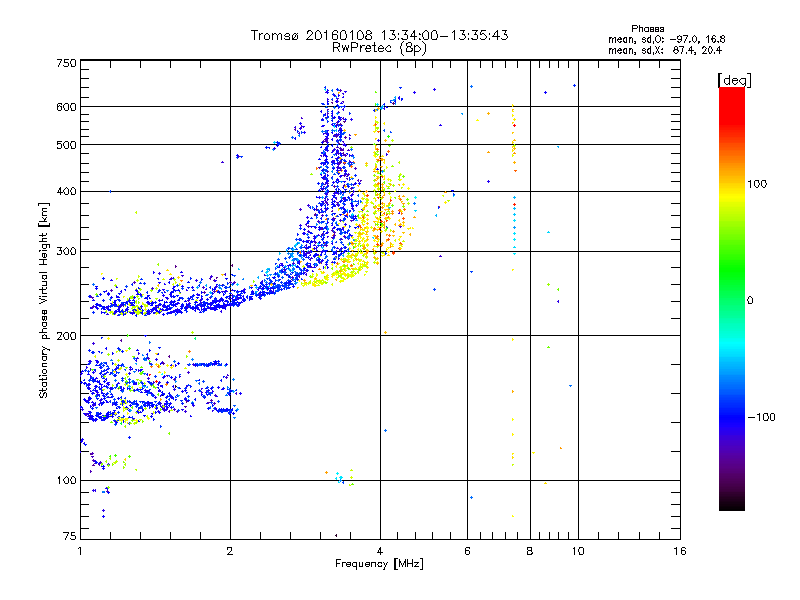Pick the green zero-degree area of the colorbar
Image resolution: width=800 pixels, height=600 pixels.
click(x=732, y=299)
